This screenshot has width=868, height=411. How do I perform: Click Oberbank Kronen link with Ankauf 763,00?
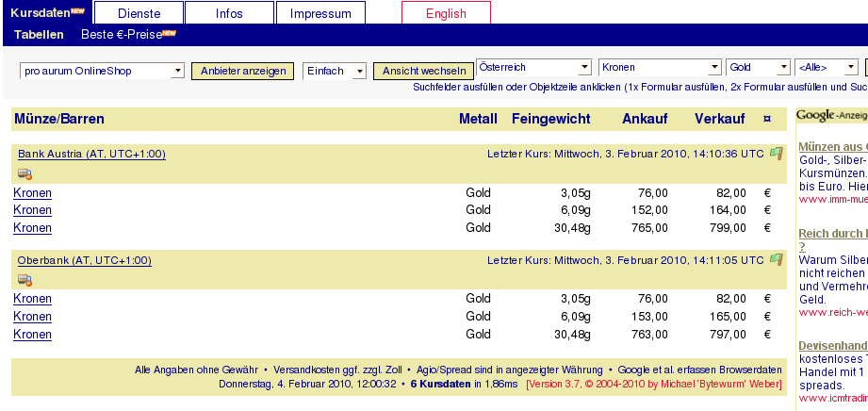(33, 334)
